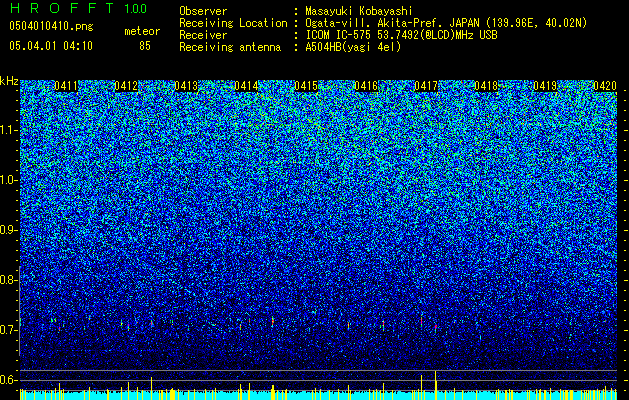
Task: Select the filename 0504010410.png
Action: coord(51,26)
